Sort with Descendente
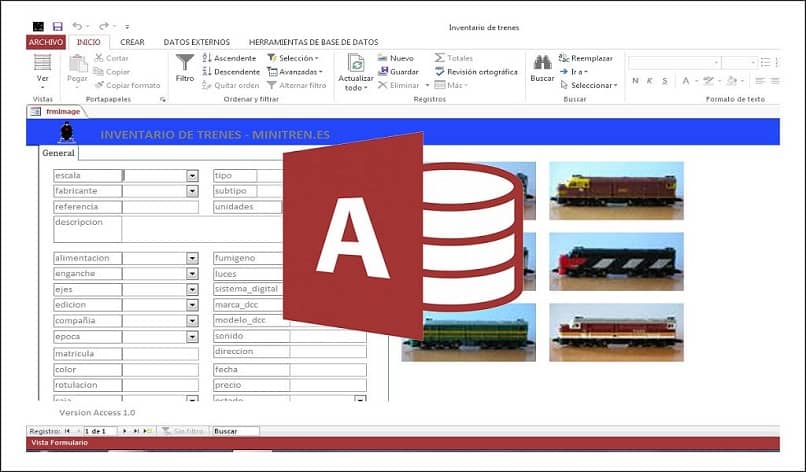 coord(230,72)
